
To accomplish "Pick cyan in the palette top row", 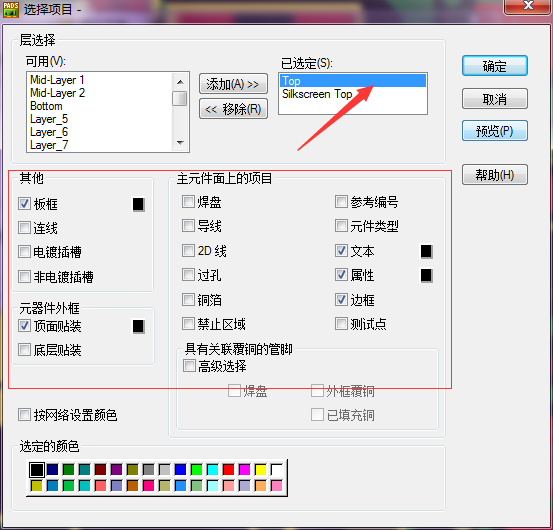I will pyautogui.click(x=213, y=470).
